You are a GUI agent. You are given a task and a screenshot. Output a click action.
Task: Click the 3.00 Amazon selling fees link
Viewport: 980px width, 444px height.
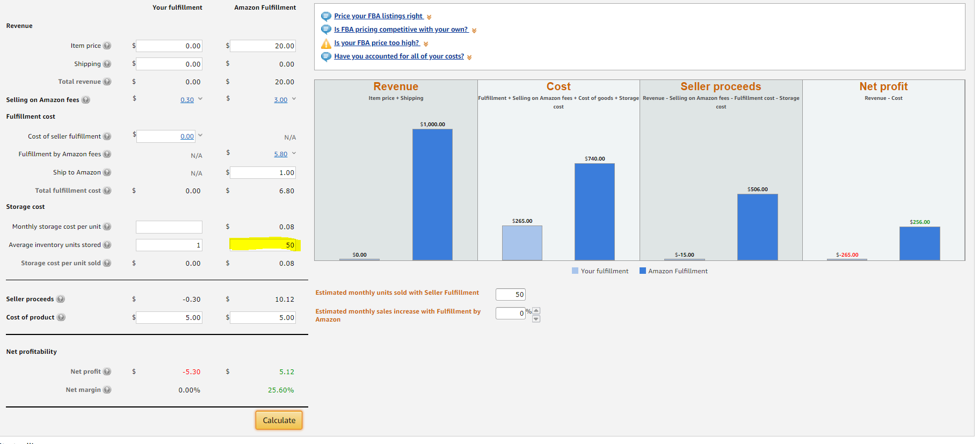tap(281, 100)
